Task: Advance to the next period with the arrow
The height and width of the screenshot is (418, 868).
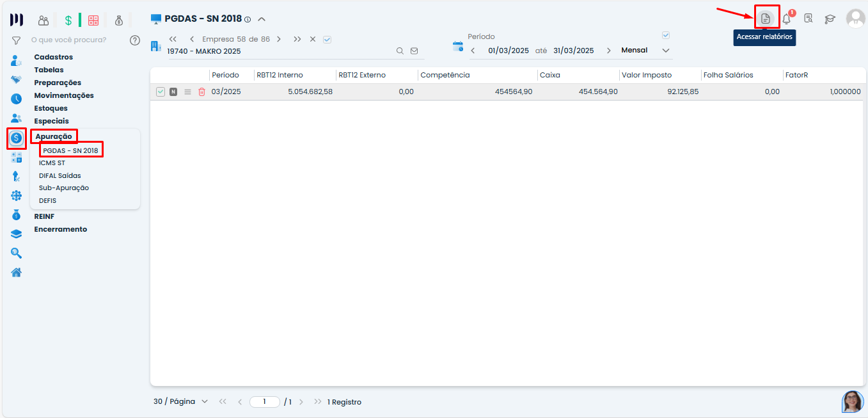Action: 608,51
